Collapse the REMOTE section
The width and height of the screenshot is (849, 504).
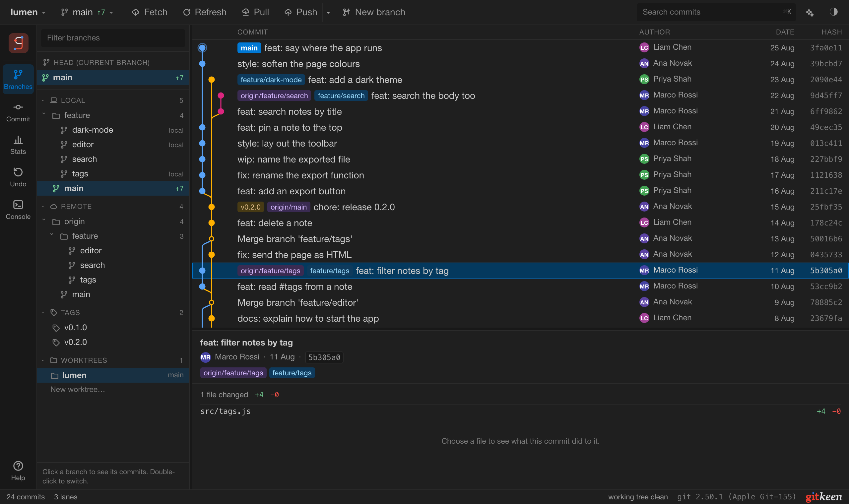[x=43, y=206]
